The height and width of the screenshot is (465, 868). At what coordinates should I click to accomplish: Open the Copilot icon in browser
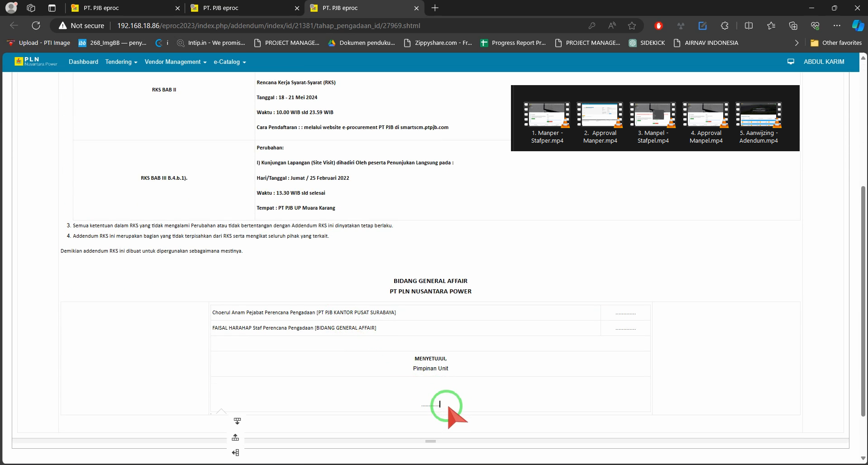pyautogui.click(x=858, y=26)
